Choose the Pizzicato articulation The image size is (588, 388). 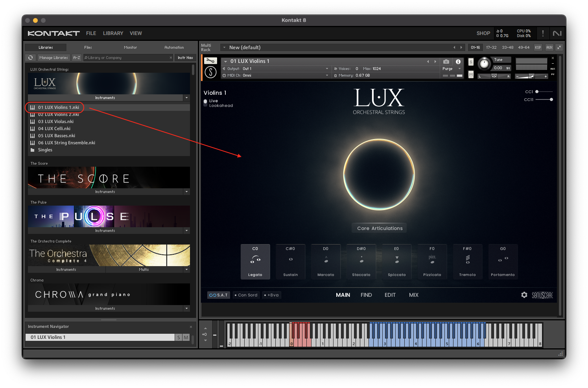point(432,261)
